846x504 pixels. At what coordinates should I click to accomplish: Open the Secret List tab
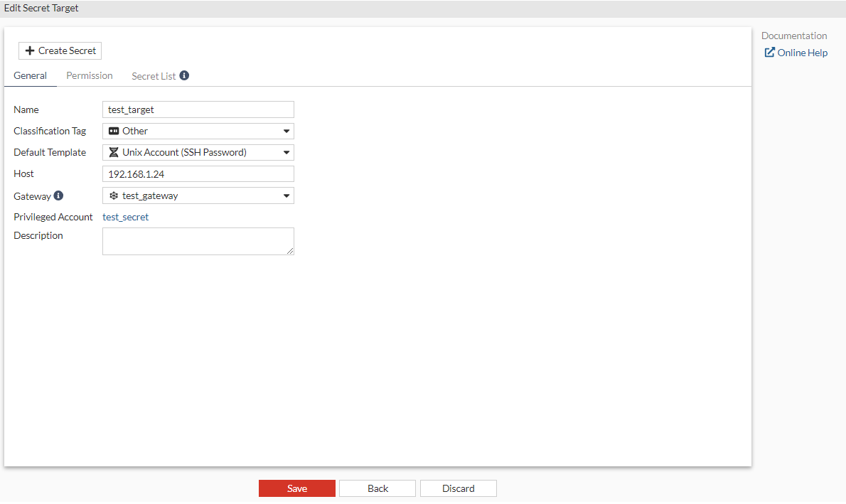[154, 75]
